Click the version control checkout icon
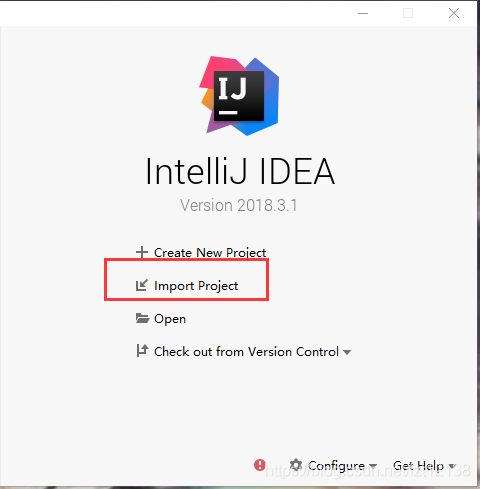This screenshot has height=489, width=480. point(142,351)
